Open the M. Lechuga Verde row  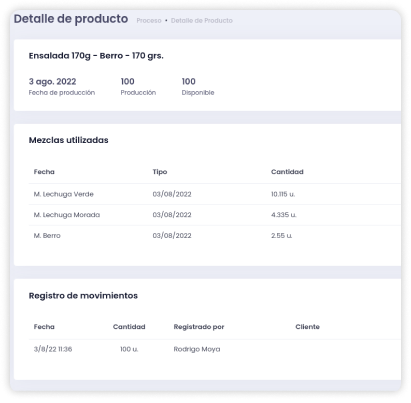[215, 194]
